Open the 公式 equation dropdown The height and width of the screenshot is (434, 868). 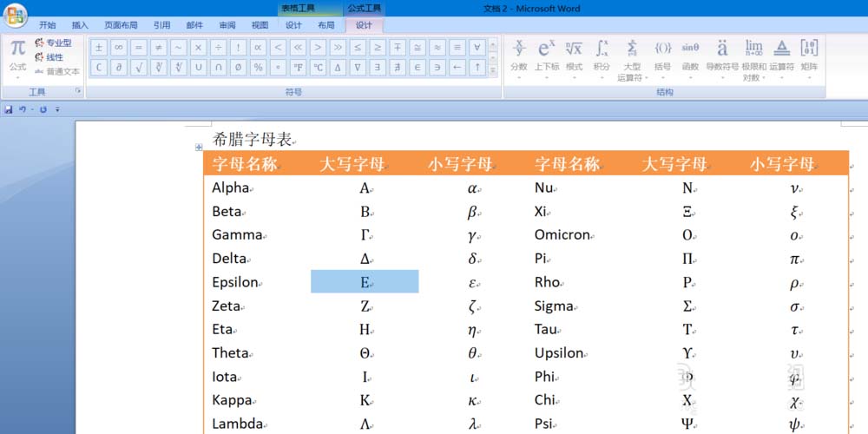click(17, 59)
